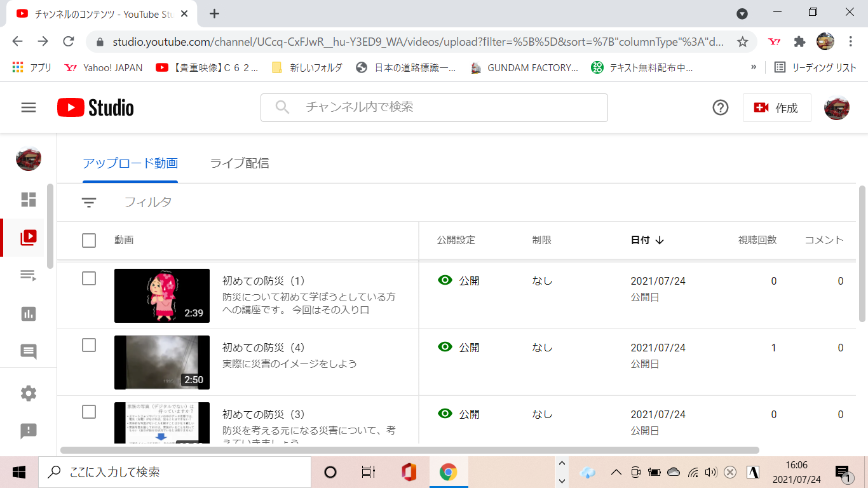
Task: Open the Comments icon in sidebar
Action: 29,351
